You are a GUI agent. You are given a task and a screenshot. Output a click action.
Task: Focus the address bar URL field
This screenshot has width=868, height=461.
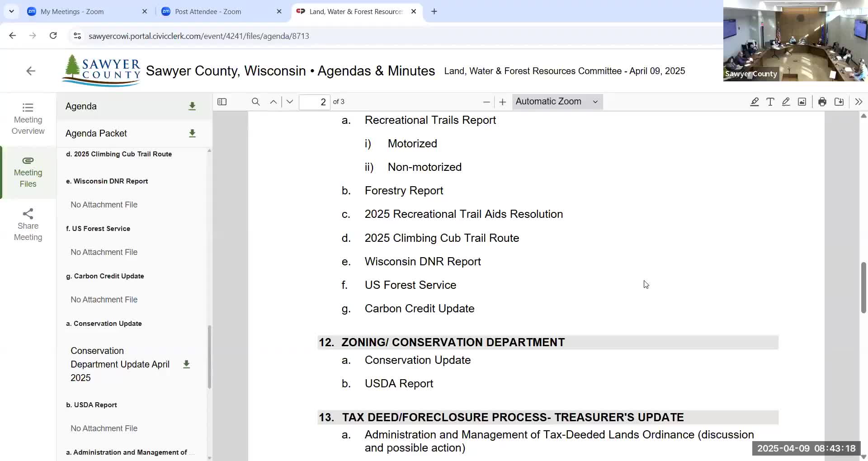pos(199,36)
